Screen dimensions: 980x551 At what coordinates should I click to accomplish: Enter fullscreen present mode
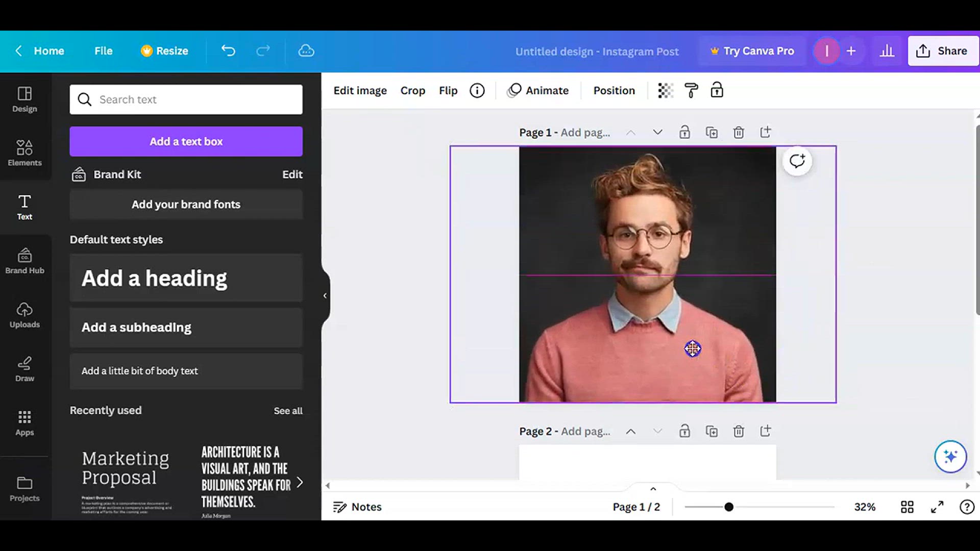point(937,507)
